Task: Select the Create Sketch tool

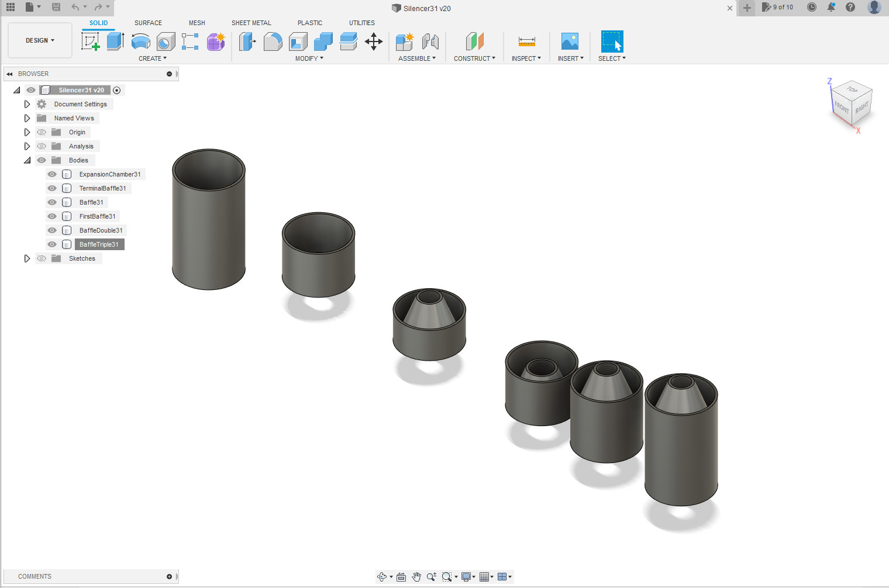Action: 90,41
